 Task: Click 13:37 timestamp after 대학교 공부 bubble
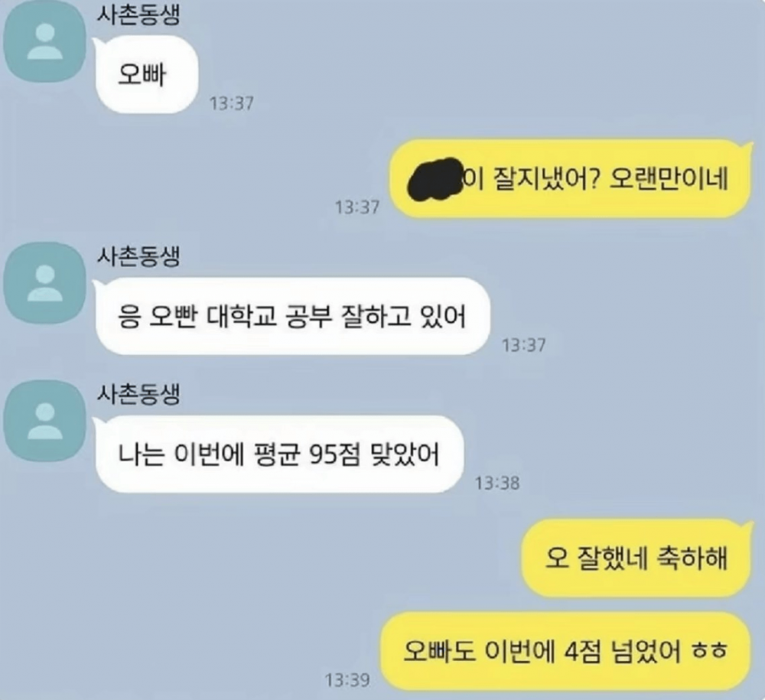[523, 345]
